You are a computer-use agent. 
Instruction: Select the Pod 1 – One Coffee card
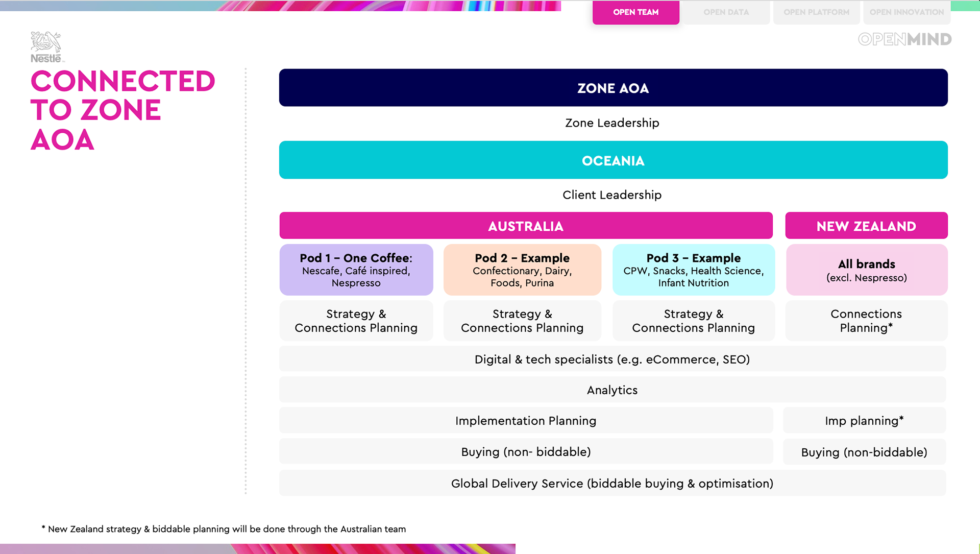click(356, 270)
